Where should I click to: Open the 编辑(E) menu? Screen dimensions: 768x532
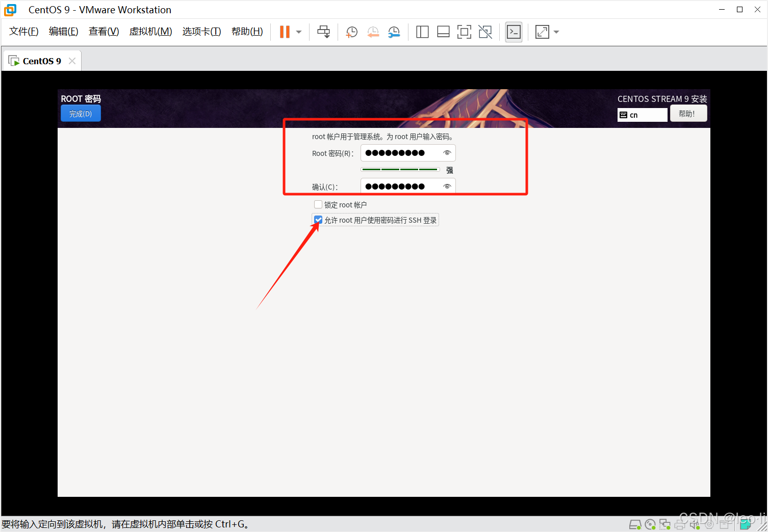tap(64, 32)
